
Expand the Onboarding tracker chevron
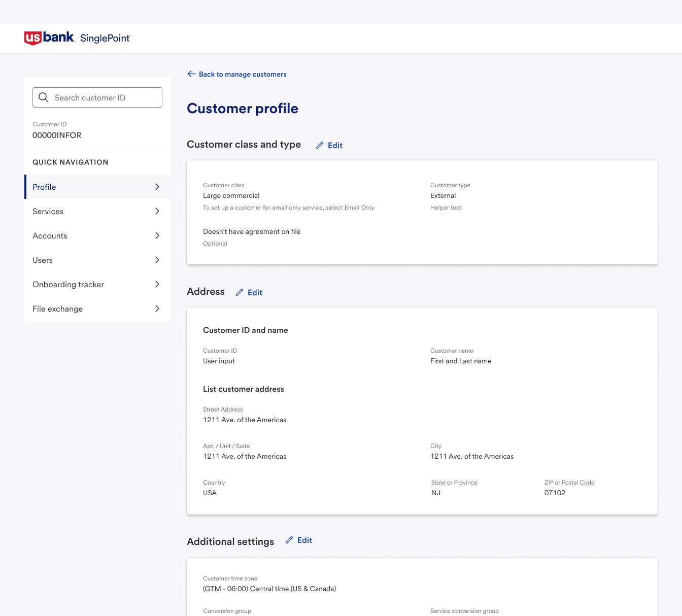pos(157,284)
